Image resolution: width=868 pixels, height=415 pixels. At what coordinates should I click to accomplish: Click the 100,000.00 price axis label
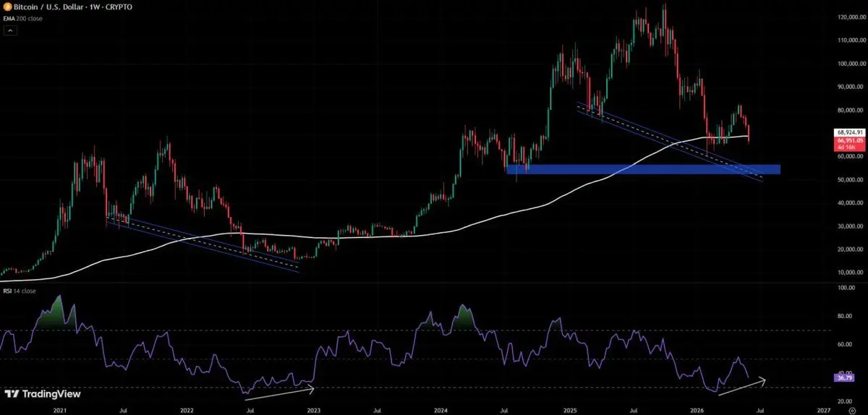click(851, 64)
